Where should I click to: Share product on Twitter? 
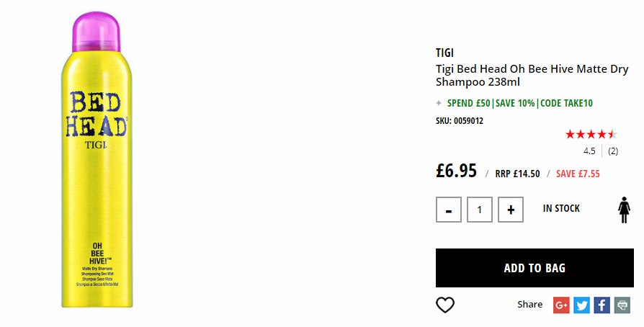tap(581, 305)
